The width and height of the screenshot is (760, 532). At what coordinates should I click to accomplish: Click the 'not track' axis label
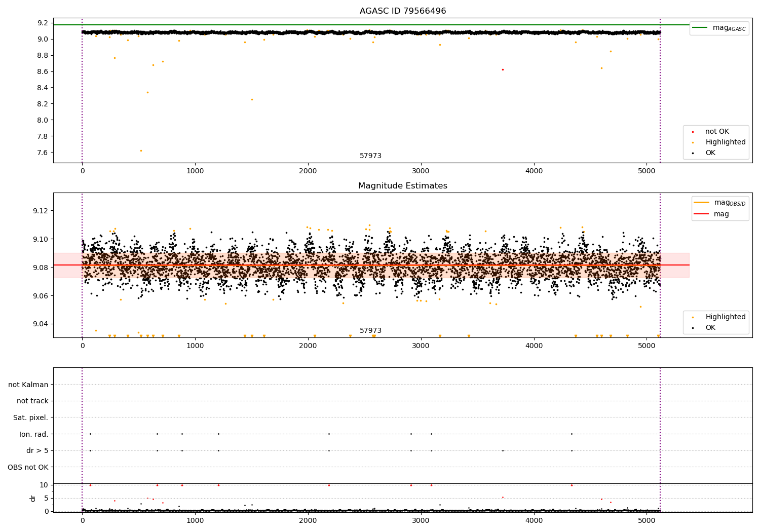coord(32,401)
